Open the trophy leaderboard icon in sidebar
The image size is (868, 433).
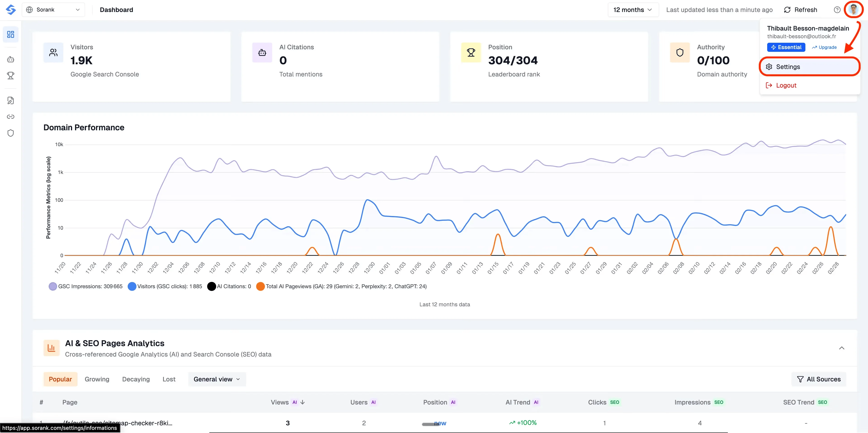point(10,76)
